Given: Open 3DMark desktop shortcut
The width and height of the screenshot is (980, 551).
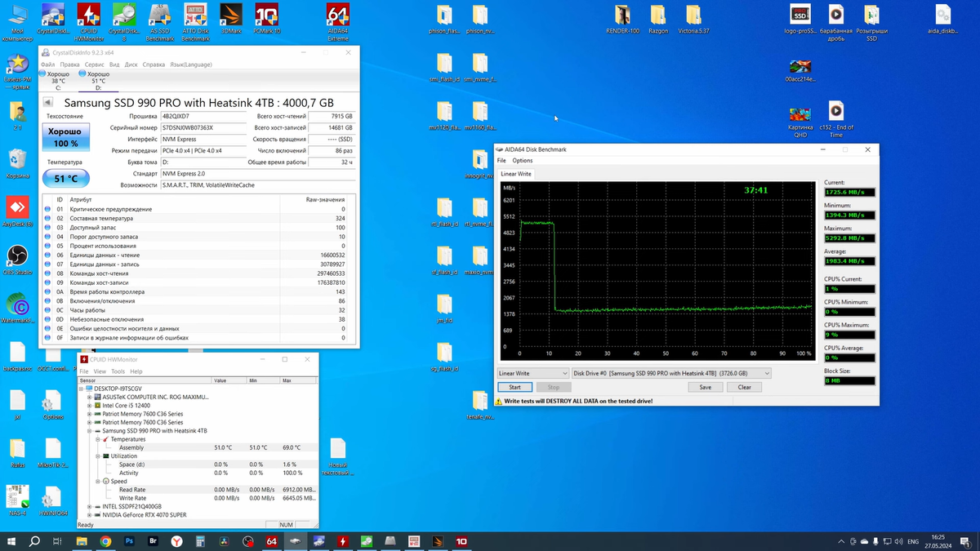Looking at the screenshot, I should click(x=231, y=20).
